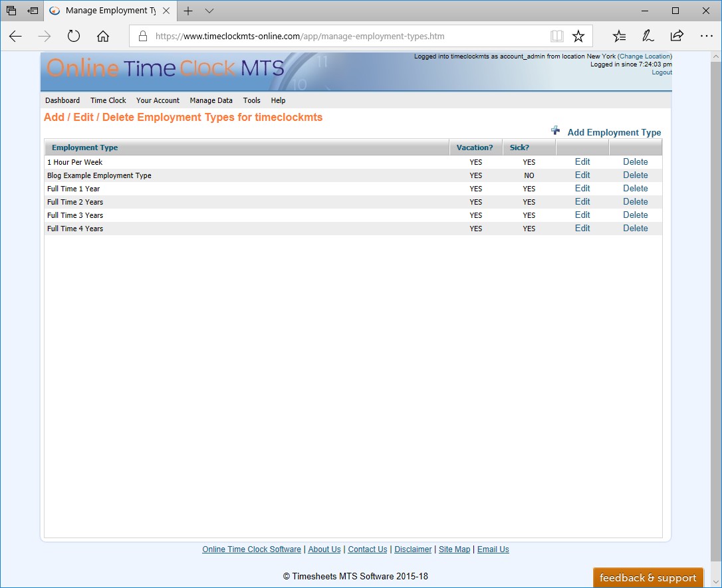Edit the Full Time 4 Years type

[x=582, y=229]
